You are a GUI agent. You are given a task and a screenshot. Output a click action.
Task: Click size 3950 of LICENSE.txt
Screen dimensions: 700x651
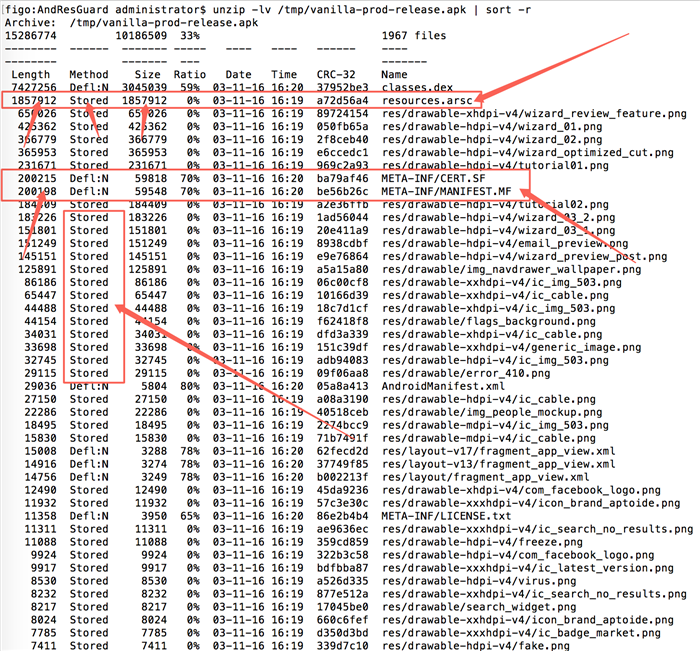coord(154,516)
